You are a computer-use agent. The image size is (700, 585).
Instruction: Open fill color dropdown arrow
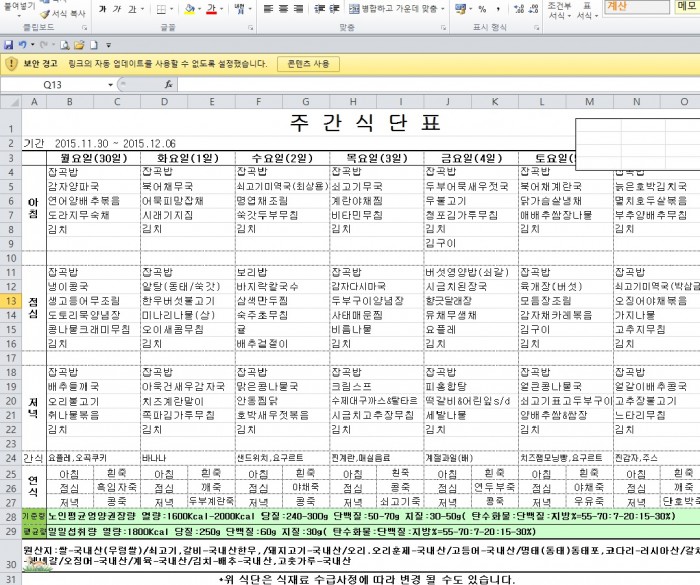tap(200, 8)
